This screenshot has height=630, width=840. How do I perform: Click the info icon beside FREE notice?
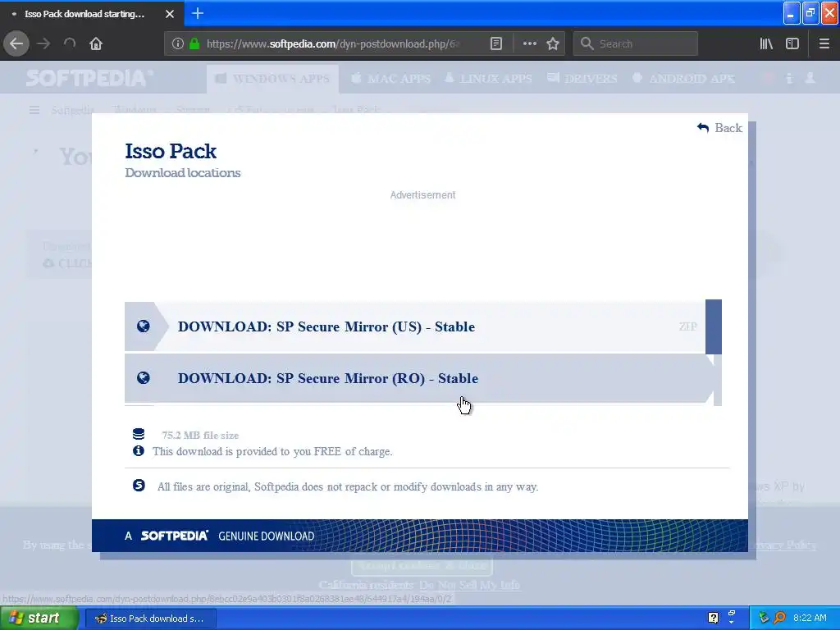tap(138, 451)
